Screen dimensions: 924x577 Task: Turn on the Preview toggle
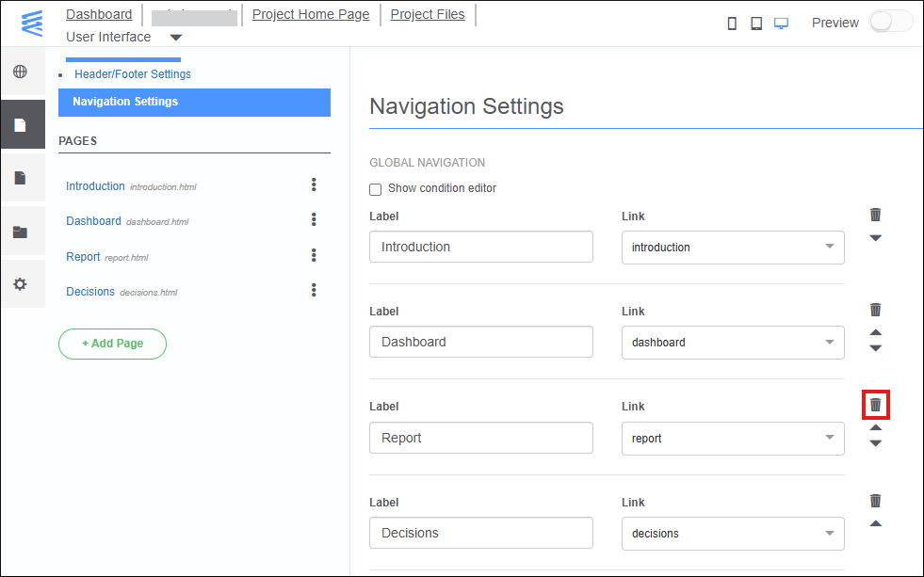(890, 20)
